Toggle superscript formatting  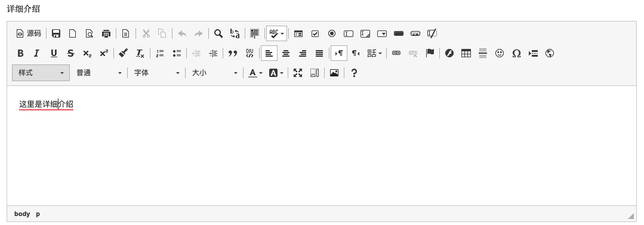click(104, 53)
